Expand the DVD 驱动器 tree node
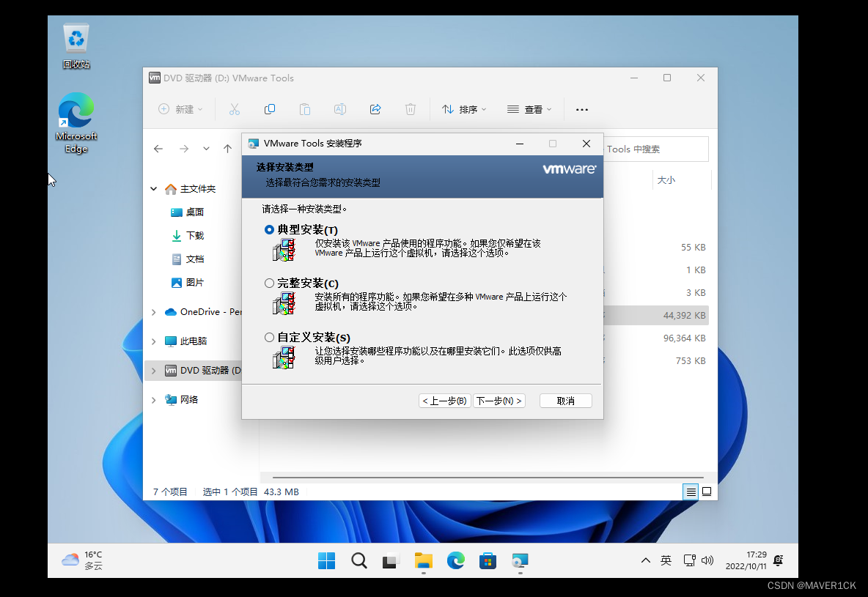The image size is (868, 597). [153, 371]
